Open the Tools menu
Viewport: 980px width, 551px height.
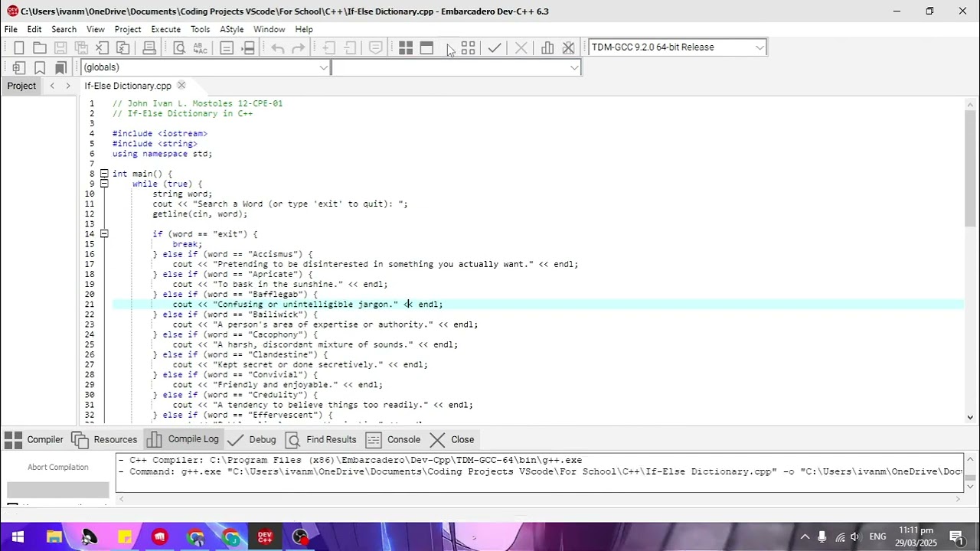(x=200, y=29)
